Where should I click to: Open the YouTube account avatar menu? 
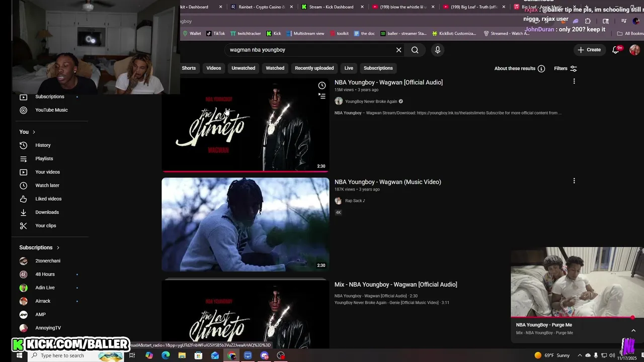(x=634, y=50)
